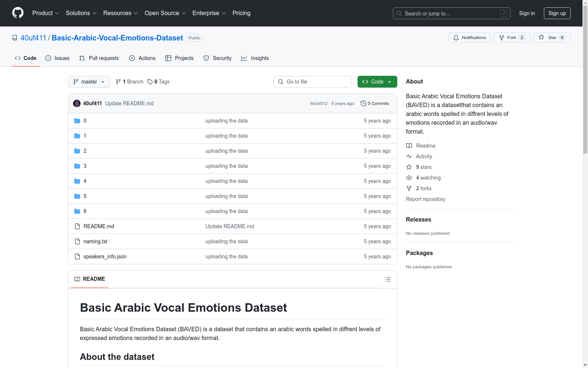Viewport: 588px width, 368px height.
Task: View the 5 Commits history link
Action: coord(375,103)
